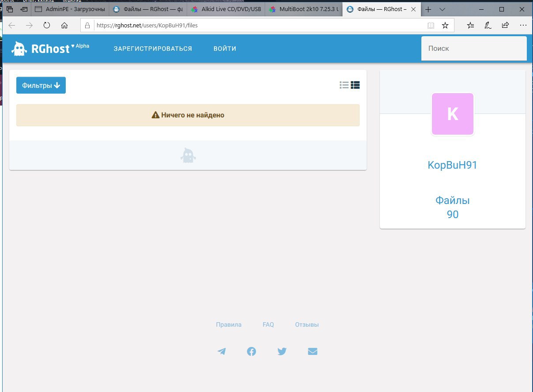This screenshot has height=392, width=533.
Task: Click the Twitter footer icon
Action: [x=282, y=351]
